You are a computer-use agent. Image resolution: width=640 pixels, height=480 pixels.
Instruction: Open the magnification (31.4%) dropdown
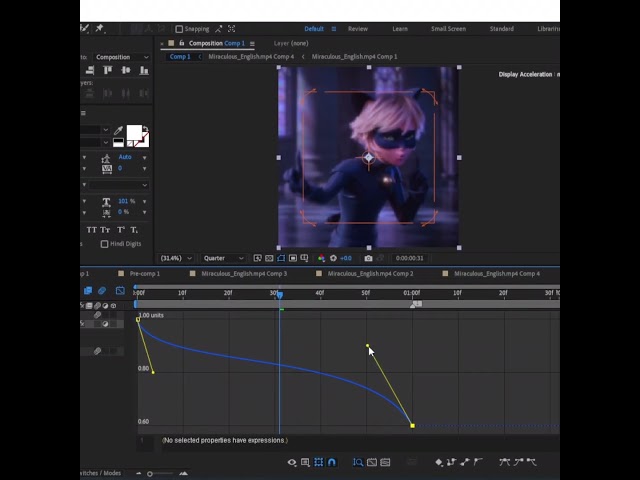[176, 258]
